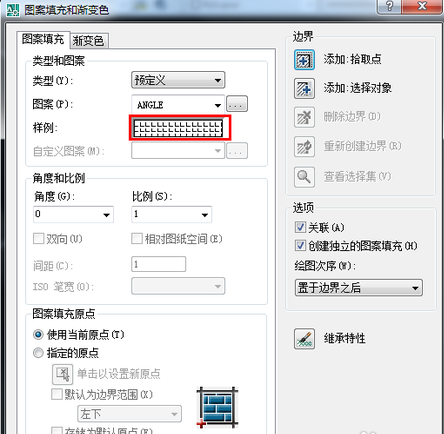Toggle the create separate hatches (创建独立的图案填充) checkbox
Viewport: 444px width, 434px height.
pos(300,246)
